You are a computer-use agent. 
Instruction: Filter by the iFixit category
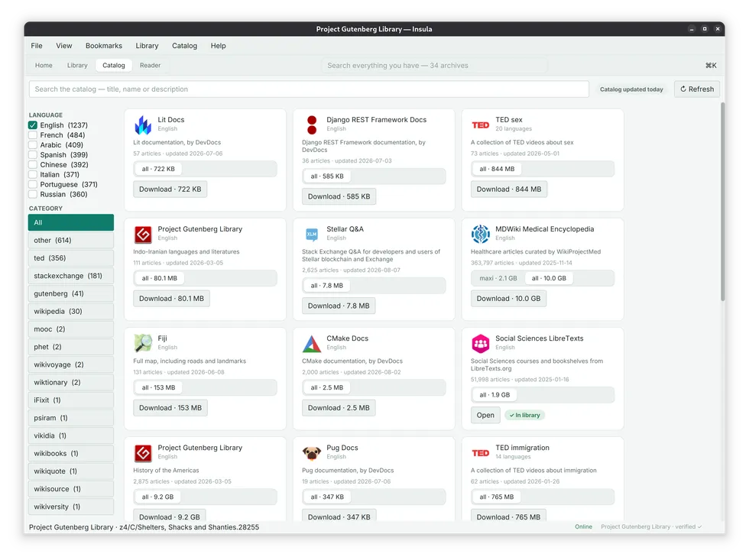[70, 400]
